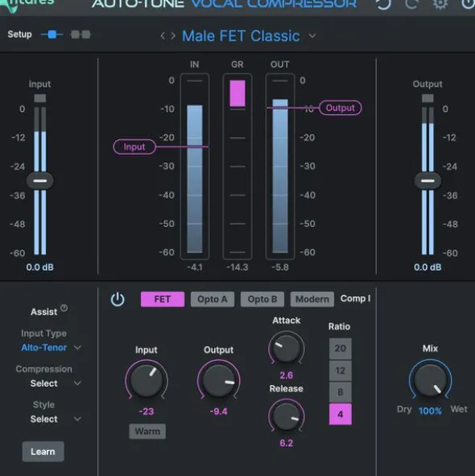The height and width of the screenshot is (476, 475).
Task: Set compression ratio to 20
Action: [x=341, y=348]
